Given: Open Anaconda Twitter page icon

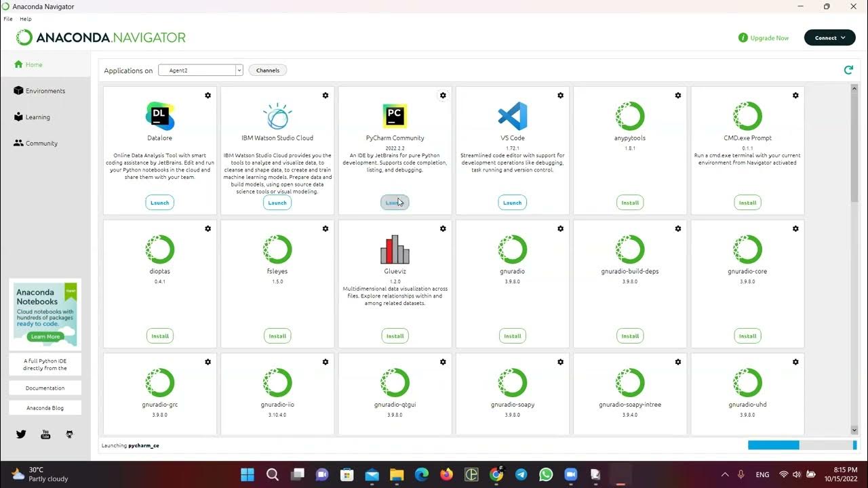Looking at the screenshot, I should coord(21,434).
